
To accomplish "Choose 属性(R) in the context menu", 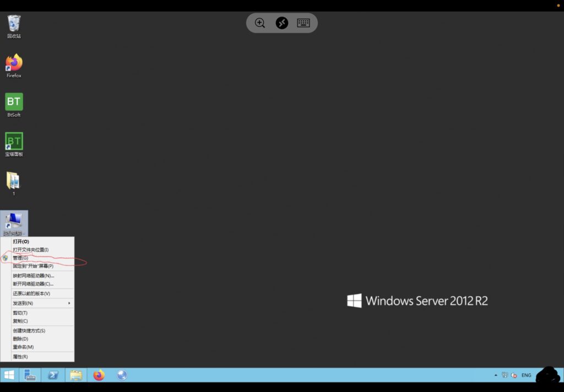I will [20, 357].
